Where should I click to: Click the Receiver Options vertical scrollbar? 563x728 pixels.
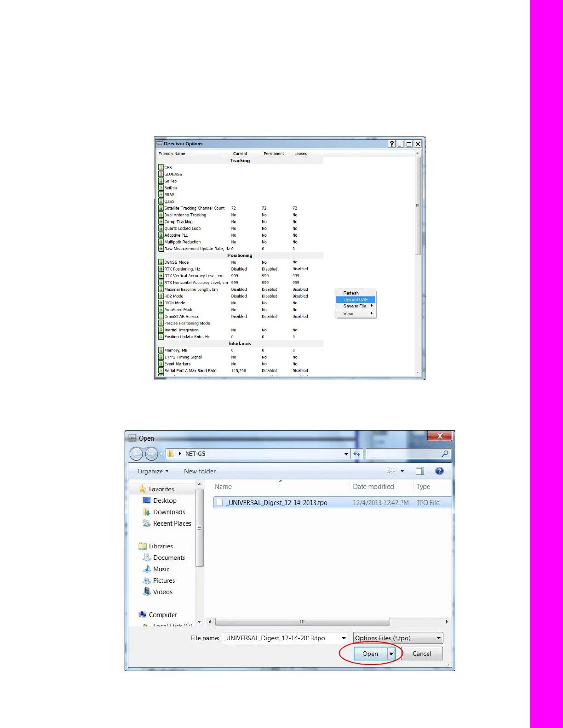418,205
